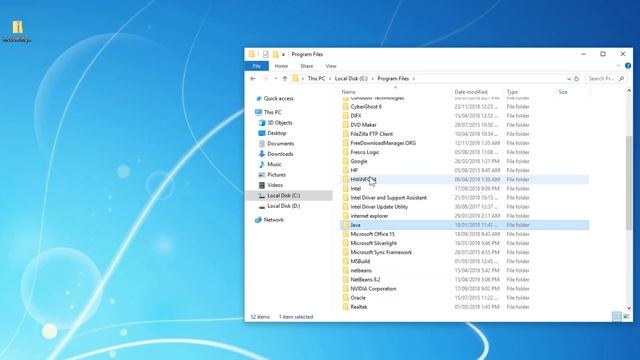Switch to Details view in status bar

617,317
